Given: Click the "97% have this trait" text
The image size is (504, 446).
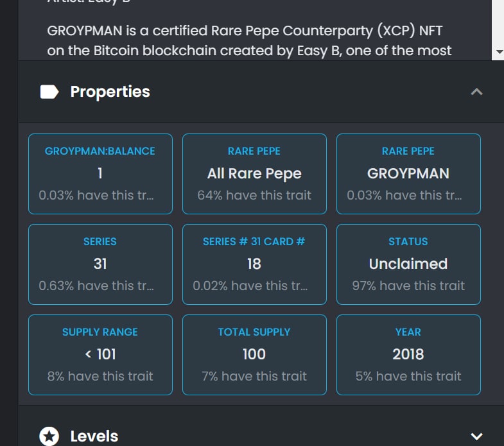Looking at the screenshot, I should click(x=408, y=286).
